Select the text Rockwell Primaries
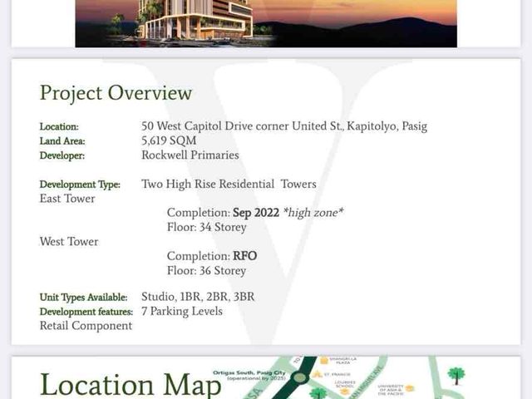532x399 pixels. click(190, 155)
